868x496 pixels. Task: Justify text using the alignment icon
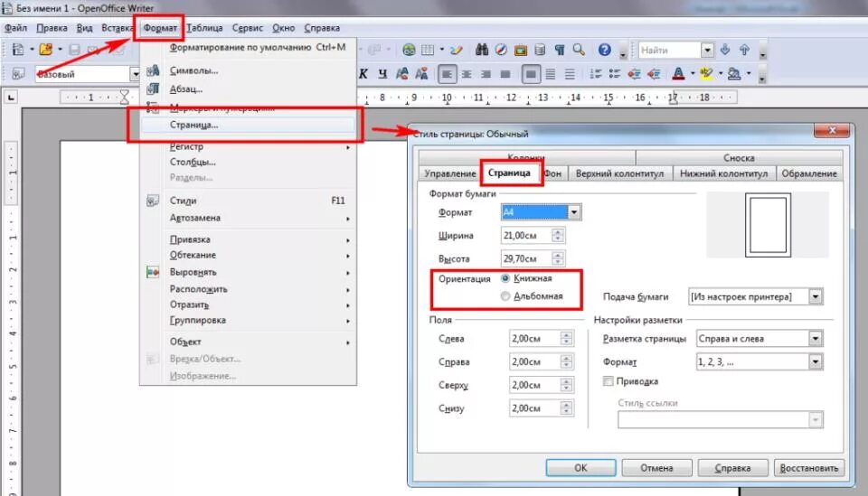(505, 73)
